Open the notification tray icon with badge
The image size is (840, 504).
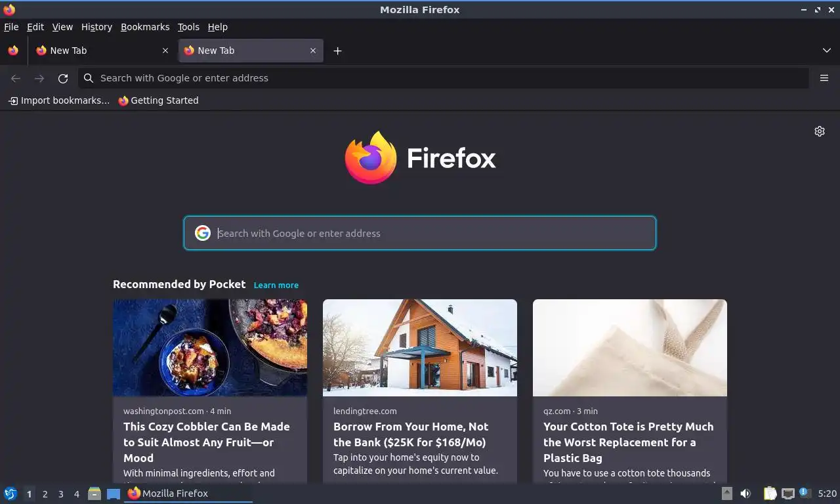(805, 493)
